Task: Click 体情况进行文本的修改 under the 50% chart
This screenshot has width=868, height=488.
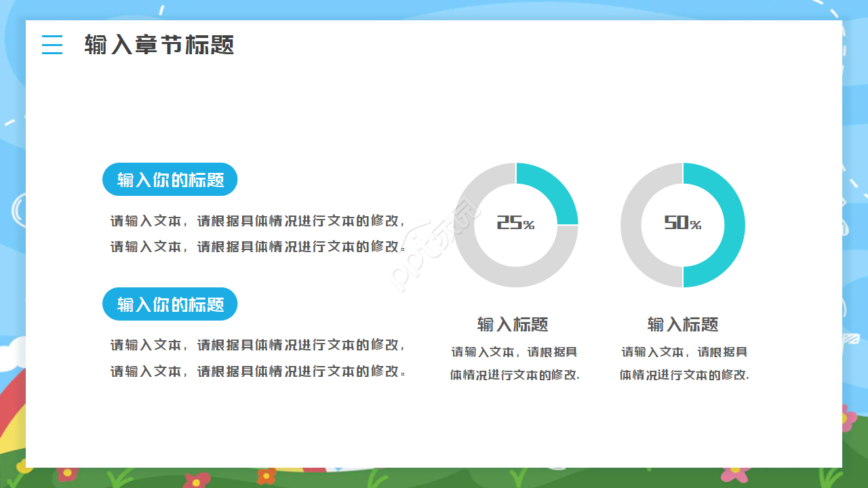Action: point(684,375)
